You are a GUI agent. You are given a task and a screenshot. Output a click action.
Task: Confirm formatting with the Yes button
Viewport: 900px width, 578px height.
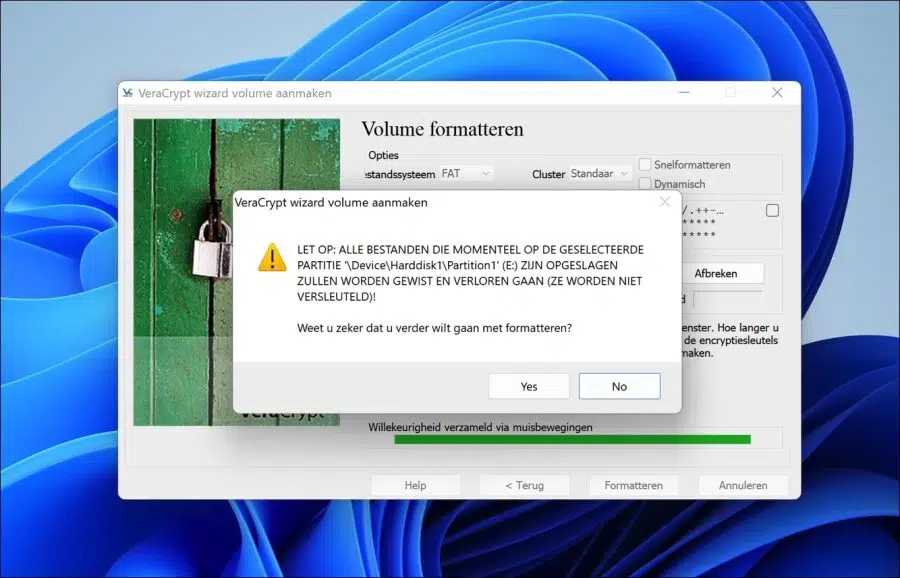click(529, 386)
